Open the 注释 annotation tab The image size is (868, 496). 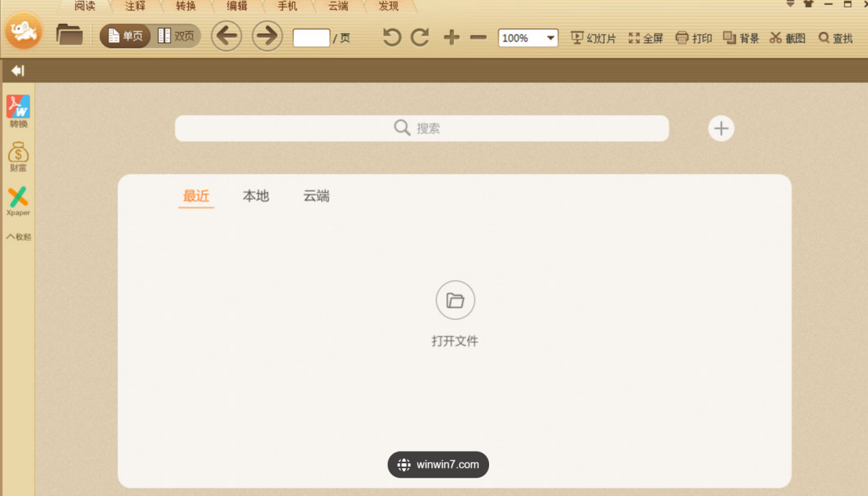(134, 5)
